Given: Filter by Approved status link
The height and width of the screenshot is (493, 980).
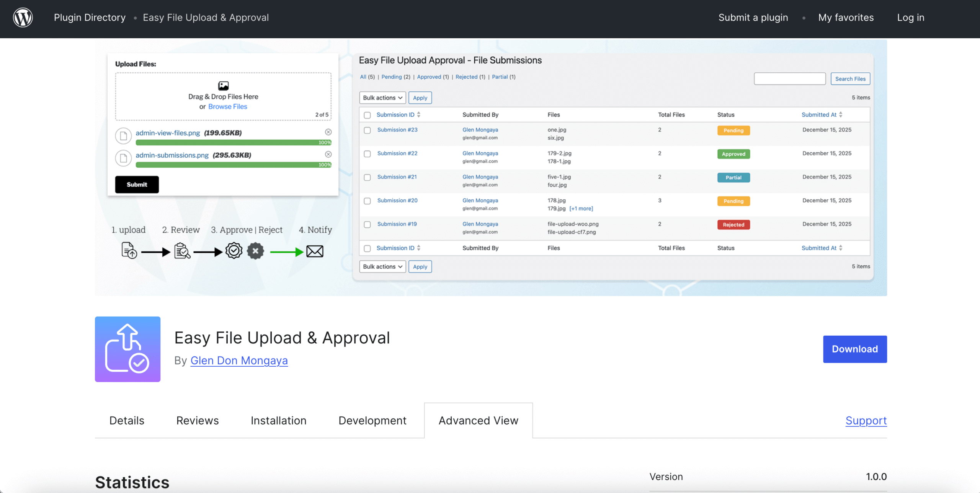Looking at the screenshot, I should 429,77.
